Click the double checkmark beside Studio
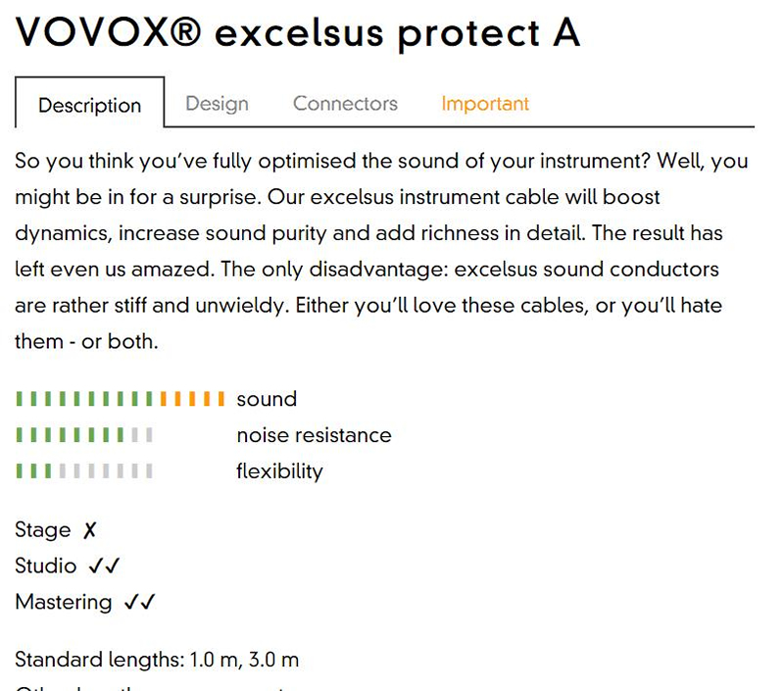The width and height of the screenshot is (784, 691). click(103, 567)
